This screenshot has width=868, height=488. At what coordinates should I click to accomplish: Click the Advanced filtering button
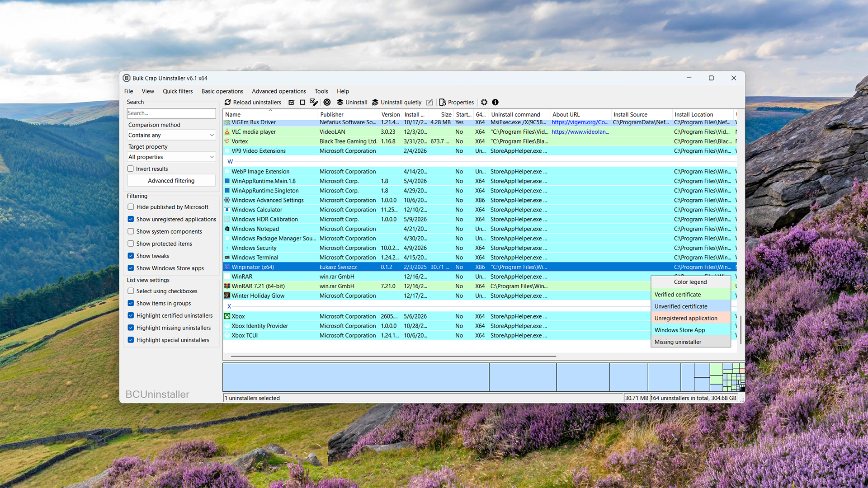tap(171, 180)
